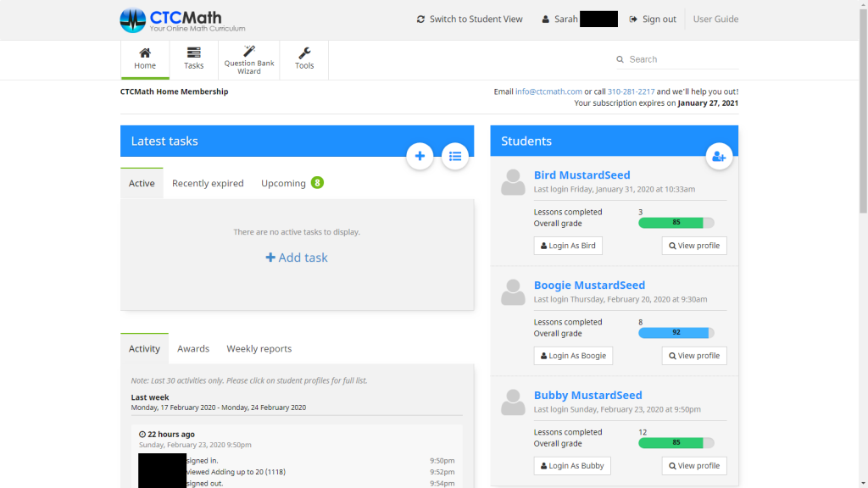This screenshot has height=488, width=868.
Task: Click Boogie MustardSeed avatar
Action: [x=513, y=292]
